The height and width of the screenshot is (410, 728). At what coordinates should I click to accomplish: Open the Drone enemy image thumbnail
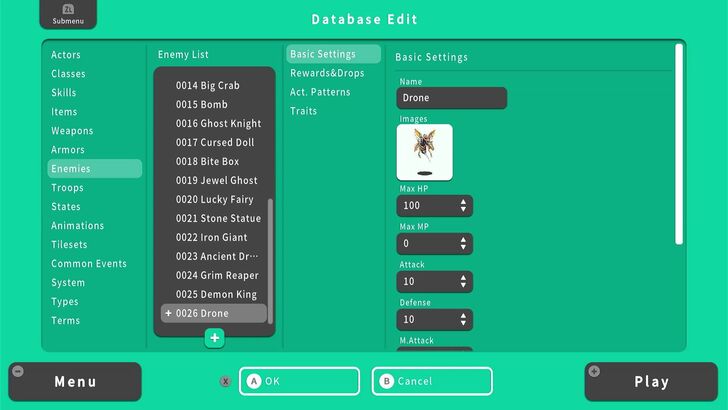pyautogui.click(x=425, y=152)
